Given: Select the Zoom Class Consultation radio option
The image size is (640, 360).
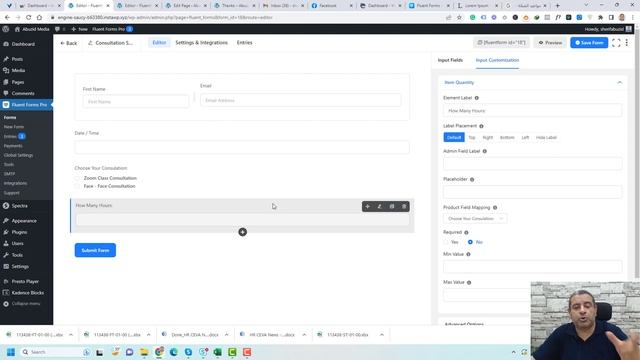Looking at the screenshot, I should point(77,178).
